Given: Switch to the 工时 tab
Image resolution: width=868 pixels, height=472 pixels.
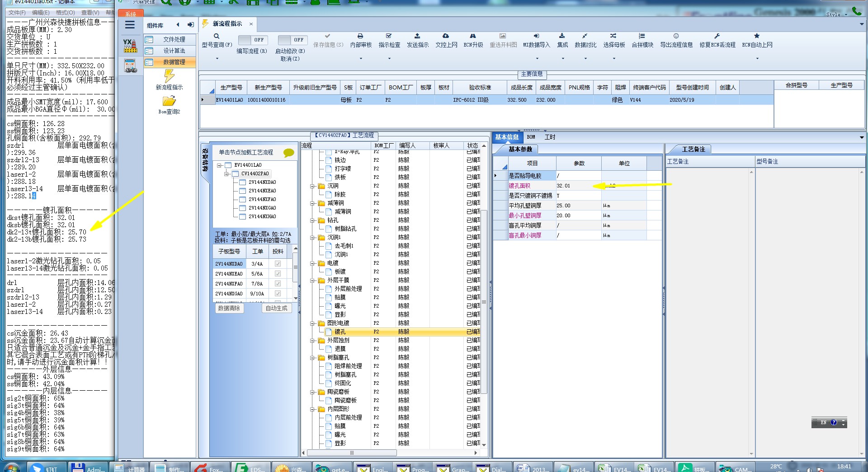Looking at the screenshot, I should tap(550, 137).
